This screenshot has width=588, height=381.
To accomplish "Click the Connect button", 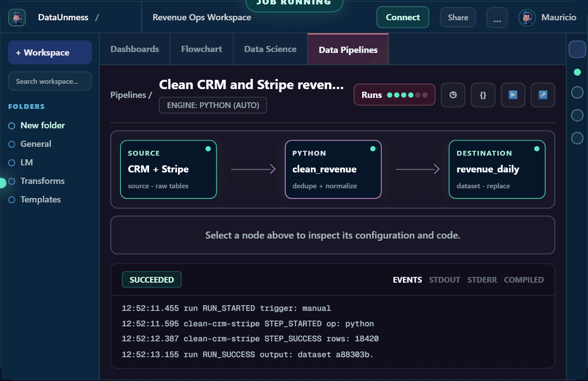I will [403, 17].
